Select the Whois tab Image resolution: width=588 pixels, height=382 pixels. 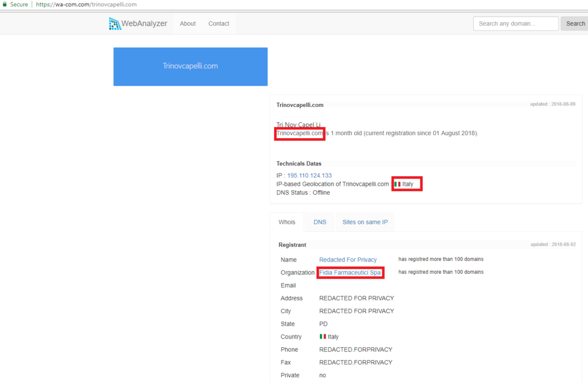click(x=287, y=222)
